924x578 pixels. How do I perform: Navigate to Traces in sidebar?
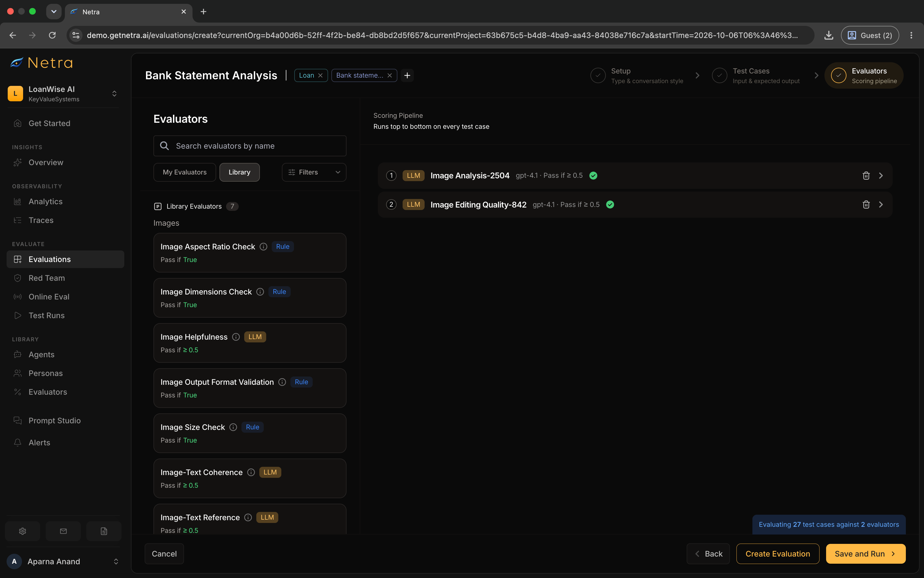click(x=65, y=220)
